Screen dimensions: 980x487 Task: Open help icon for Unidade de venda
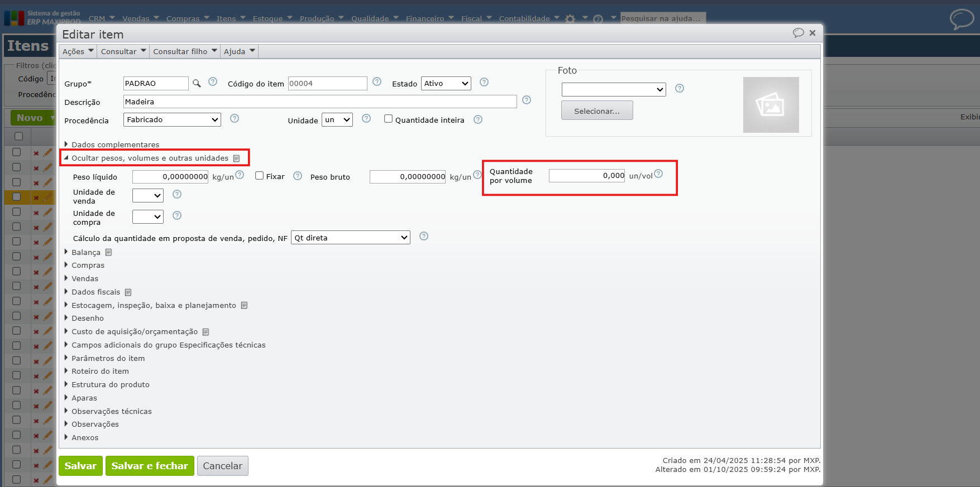[x=177, y=194]
